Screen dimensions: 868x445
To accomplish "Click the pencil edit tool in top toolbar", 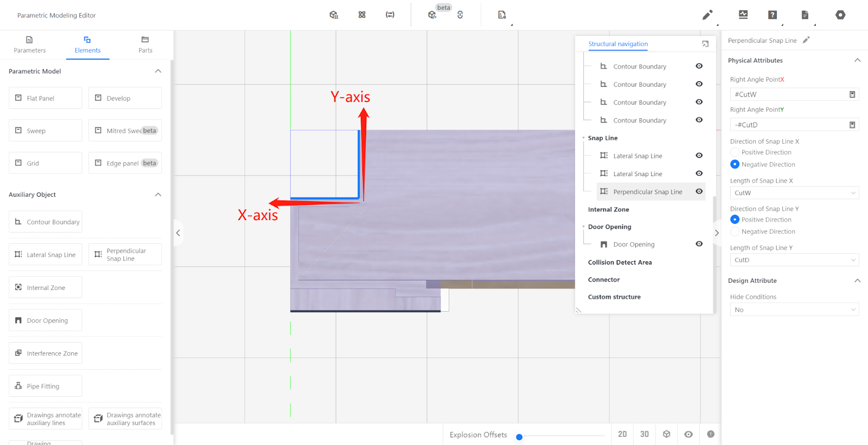I will (707, 15).
